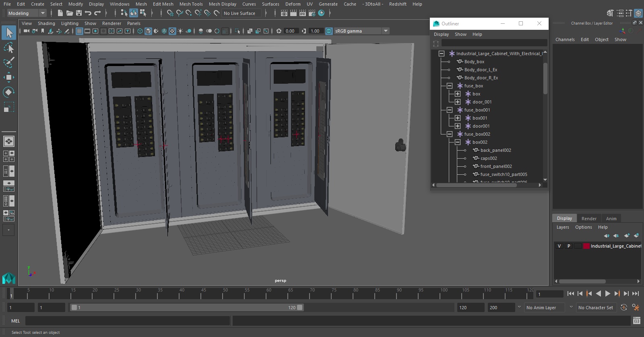
Task: Show the Attribute Editor panel
Action: click(620, 13)
